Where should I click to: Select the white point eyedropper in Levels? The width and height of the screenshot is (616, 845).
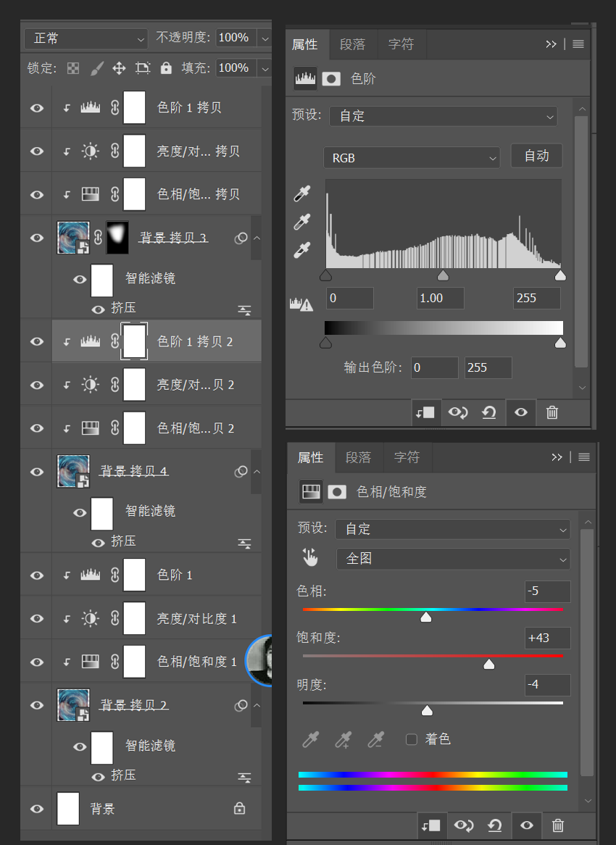301,250
